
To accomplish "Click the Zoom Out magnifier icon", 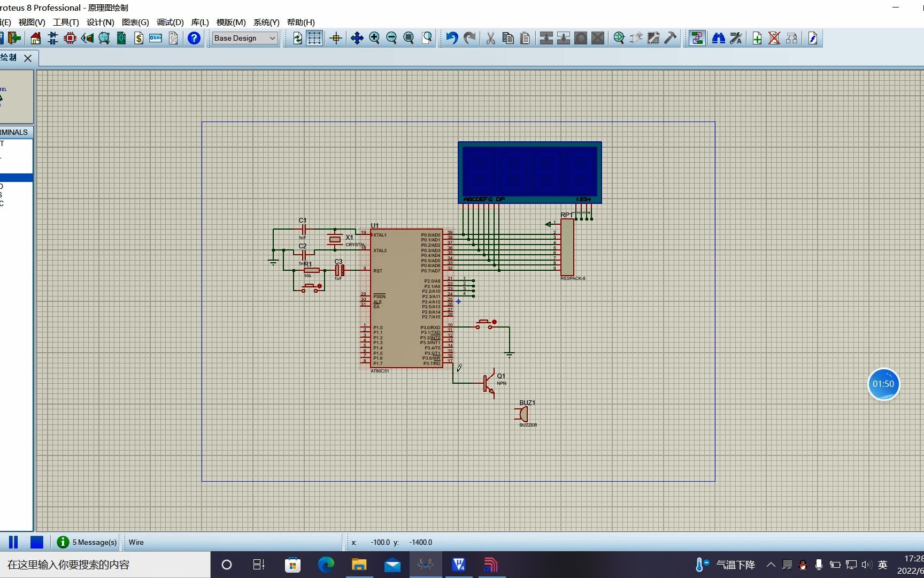I will 391,38.
